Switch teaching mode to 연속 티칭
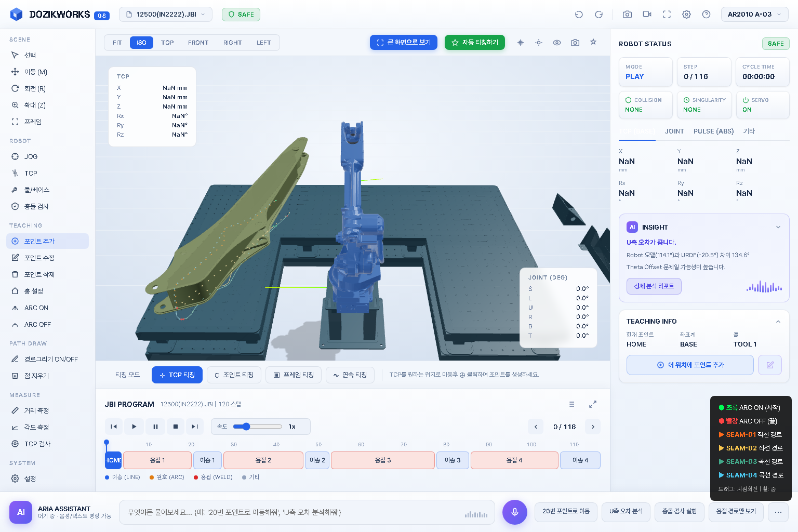The width and height of the screenshot is (798, 532). [350, 375]
